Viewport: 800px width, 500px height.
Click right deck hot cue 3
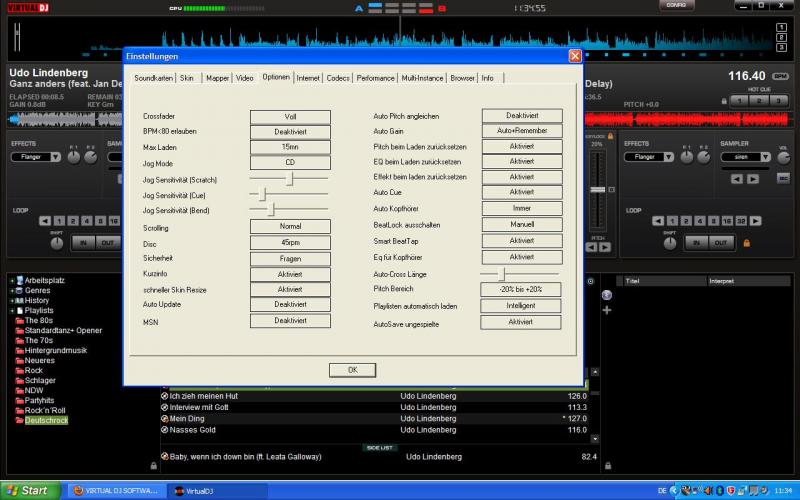(x=779, y=101)
